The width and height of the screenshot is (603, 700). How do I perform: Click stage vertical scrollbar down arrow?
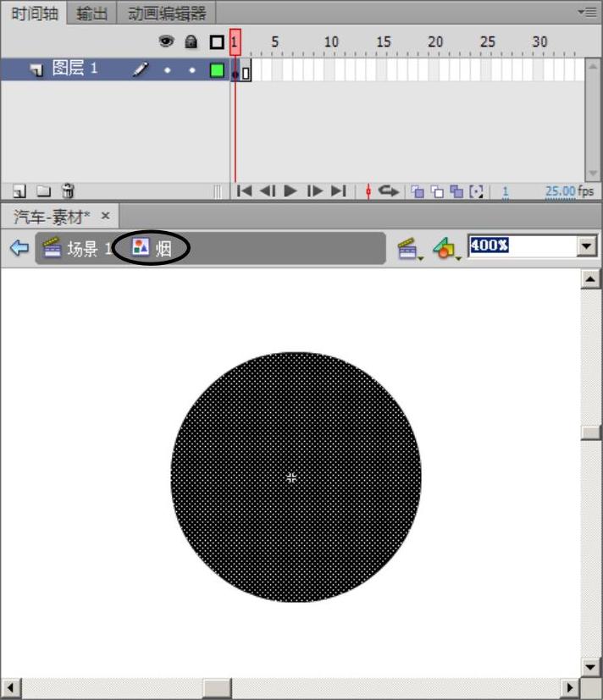click(590, 667)
